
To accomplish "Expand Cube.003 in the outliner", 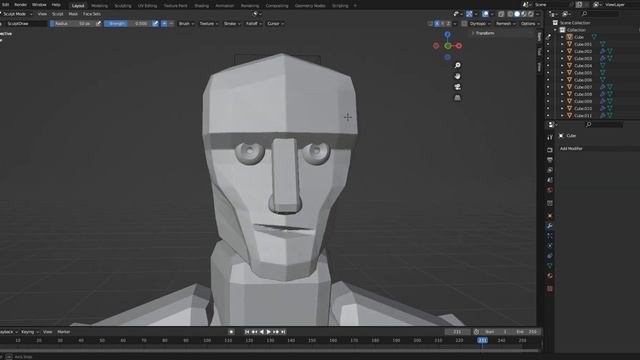I will click(562, 58).
